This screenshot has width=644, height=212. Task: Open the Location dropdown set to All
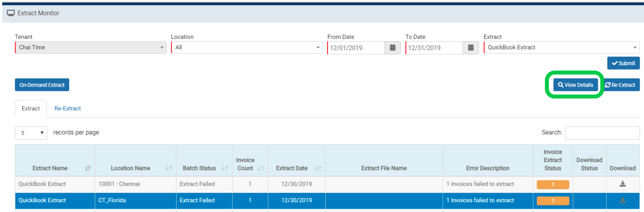point(247,47)
